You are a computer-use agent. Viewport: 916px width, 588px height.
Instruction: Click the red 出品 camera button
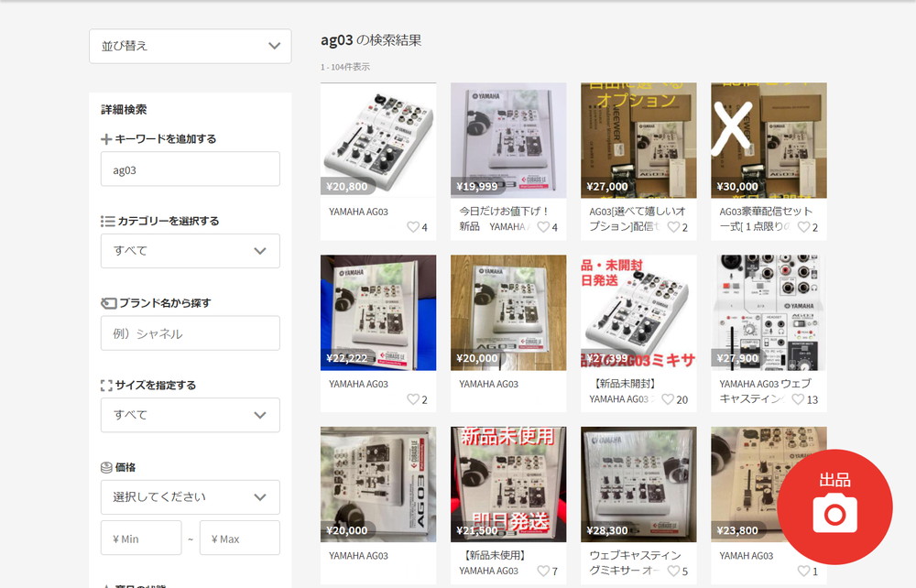pos(834,506)
